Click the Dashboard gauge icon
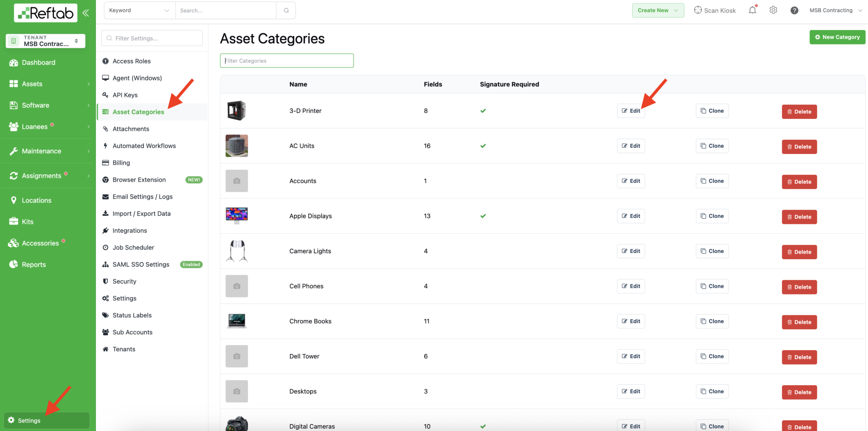This screenshot has width=868, height=431. (x=14, y=63)
